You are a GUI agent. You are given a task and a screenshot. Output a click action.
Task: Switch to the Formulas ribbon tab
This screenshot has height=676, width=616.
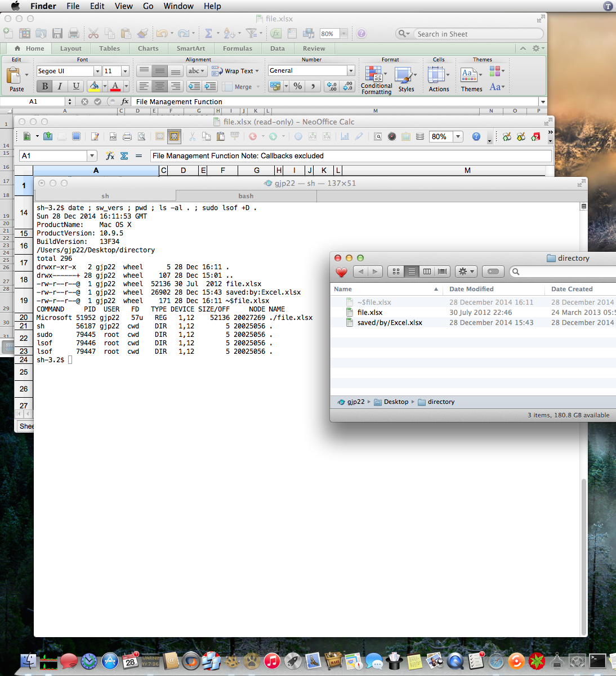238,48
